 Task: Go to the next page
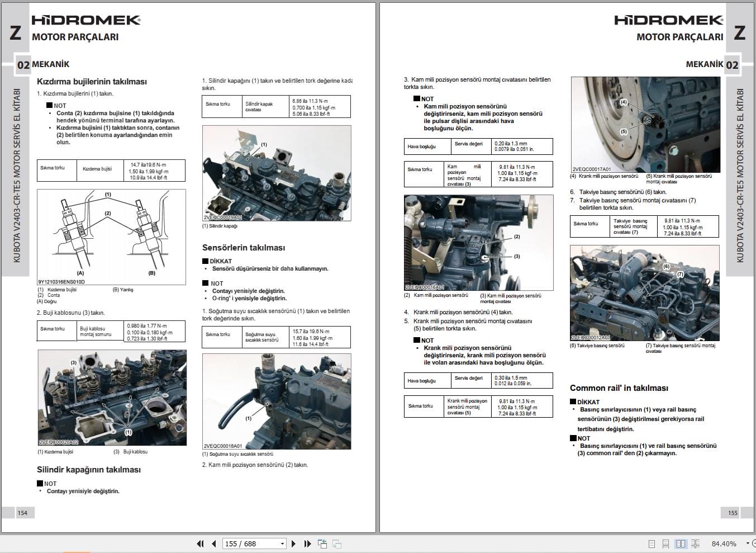pyautogui.click(x=293, y=543)
